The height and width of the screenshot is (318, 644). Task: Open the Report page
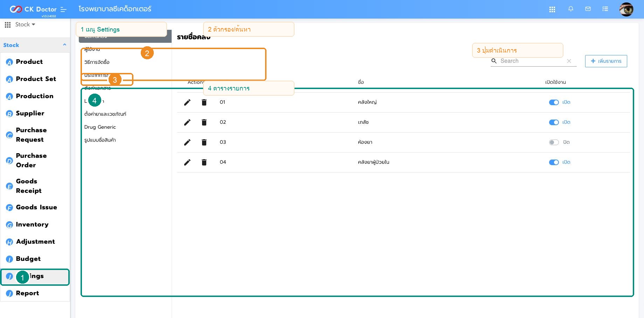tap(27, 293)
